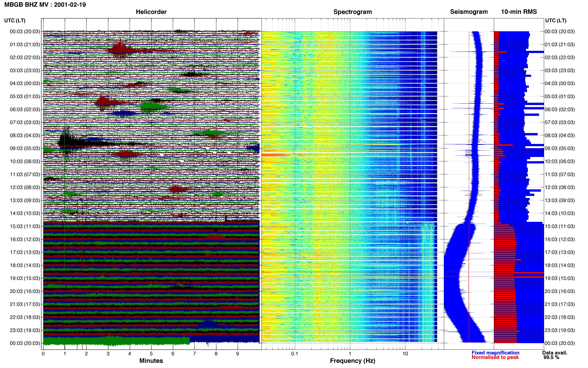Click the 'Normalised to peak' legend text
588x368 pixels.
pos(495,357)
